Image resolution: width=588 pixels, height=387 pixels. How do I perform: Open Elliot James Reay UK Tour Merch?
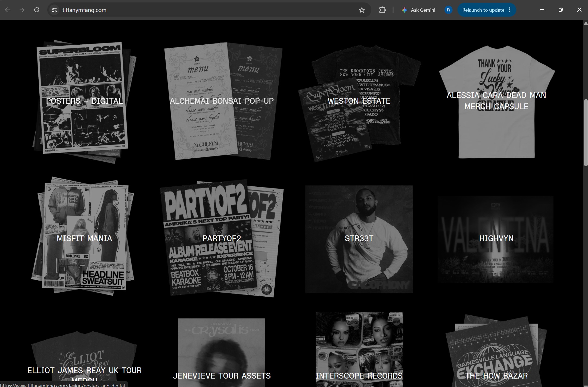(84, 359)
